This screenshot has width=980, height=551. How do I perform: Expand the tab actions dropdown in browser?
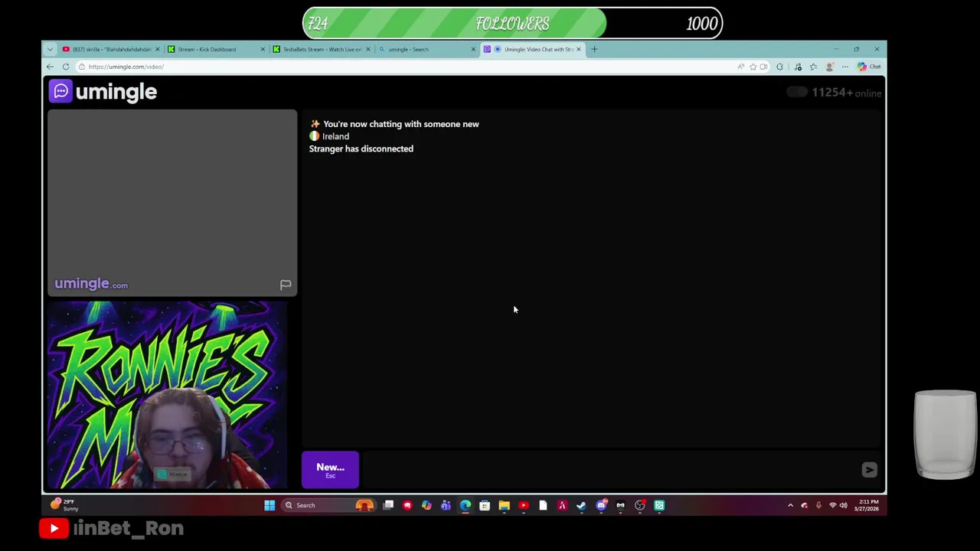coord(50,49)
